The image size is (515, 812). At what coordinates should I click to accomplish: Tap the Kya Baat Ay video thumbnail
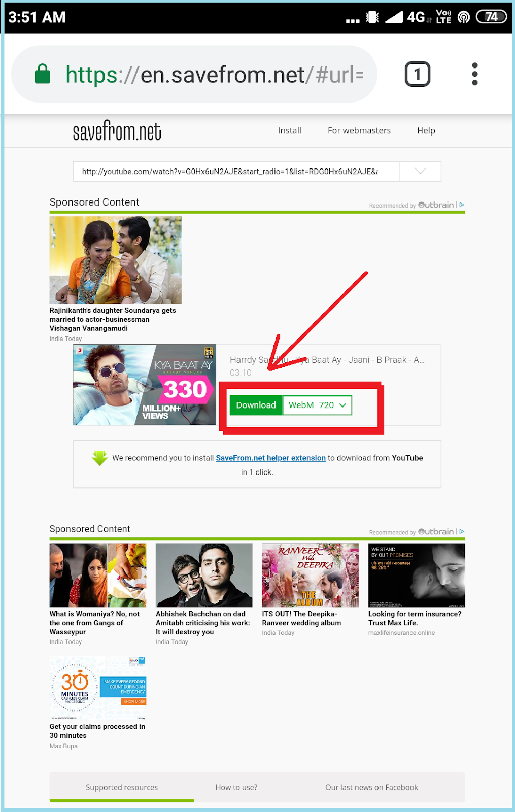coord(145,385)
